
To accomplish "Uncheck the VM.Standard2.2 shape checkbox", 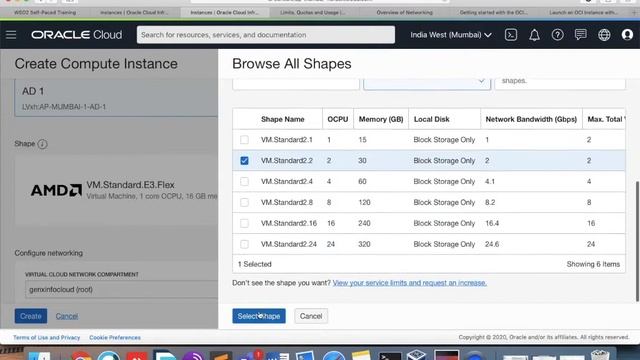I will tap(244, 160).
